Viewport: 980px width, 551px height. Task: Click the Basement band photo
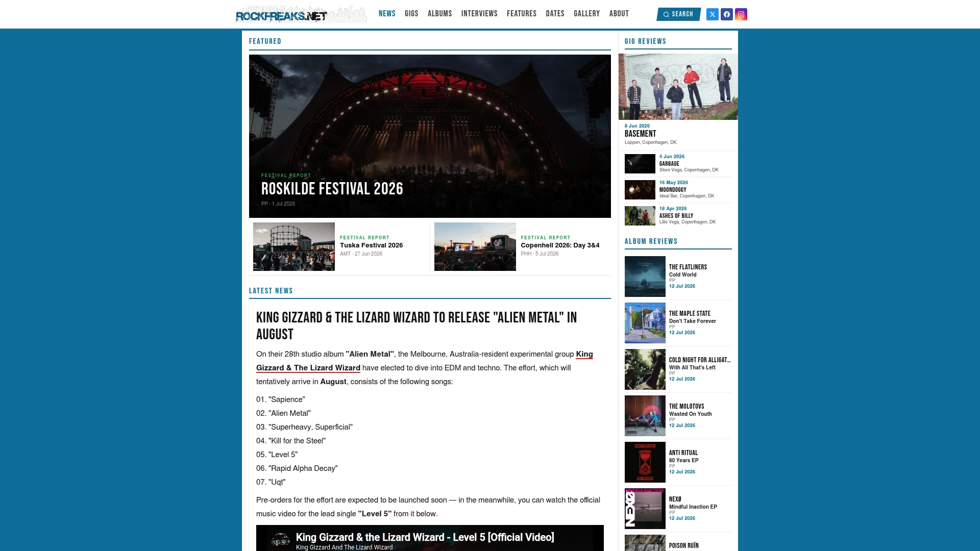tap(678, 87)
